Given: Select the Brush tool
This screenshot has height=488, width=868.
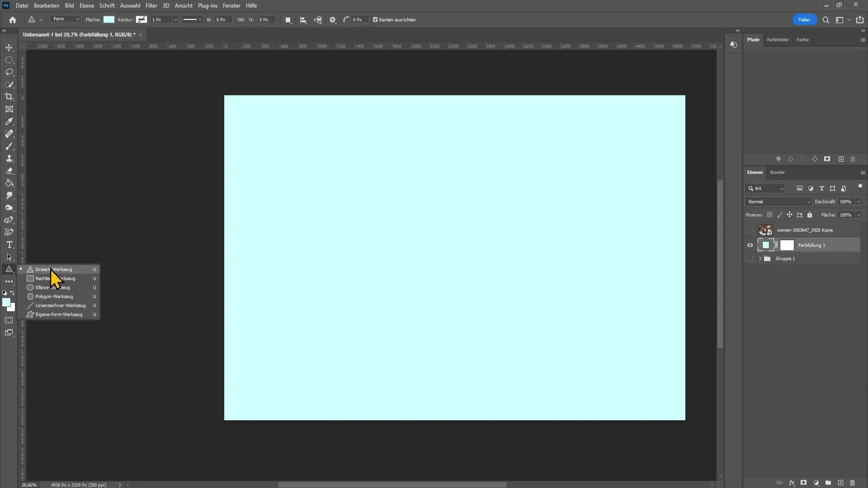Looking at the screenshot, I should point(9,146).
